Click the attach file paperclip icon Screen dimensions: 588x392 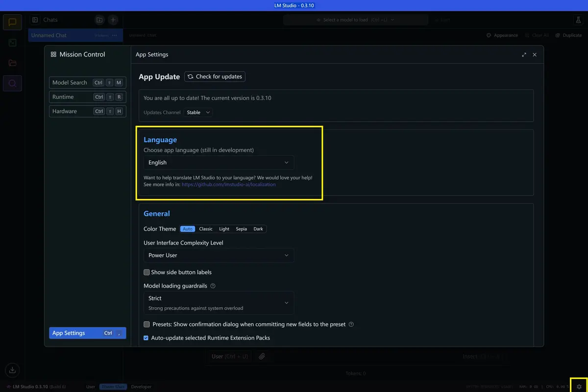[262, 357]
